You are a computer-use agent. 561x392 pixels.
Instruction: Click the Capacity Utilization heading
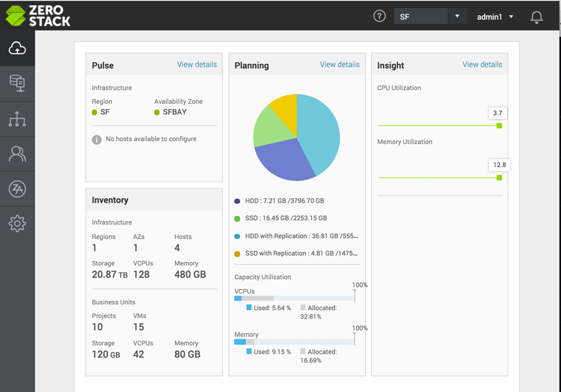(263, 277)
